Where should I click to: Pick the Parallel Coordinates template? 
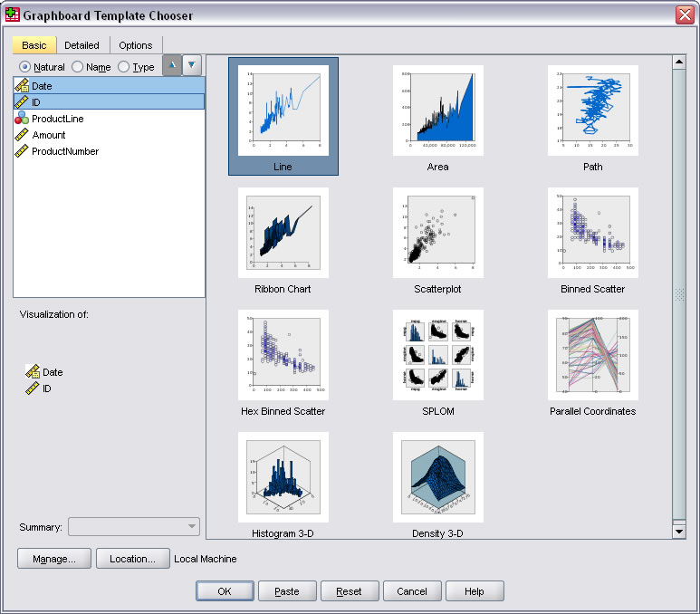pyautogui.click(x=592, y=356)
